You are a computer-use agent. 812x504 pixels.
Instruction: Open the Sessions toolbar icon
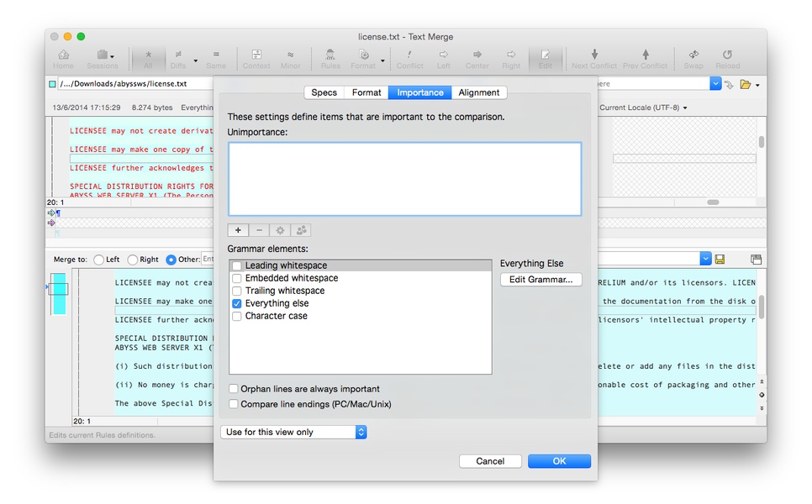pyautogui.click(x=103, y=58)
